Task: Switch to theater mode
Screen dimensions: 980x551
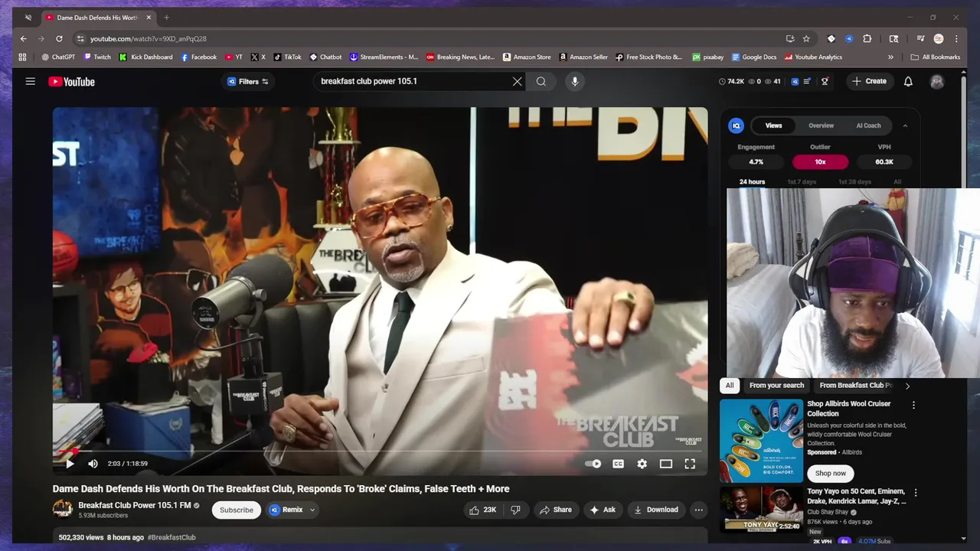Action: pos(666,464)
